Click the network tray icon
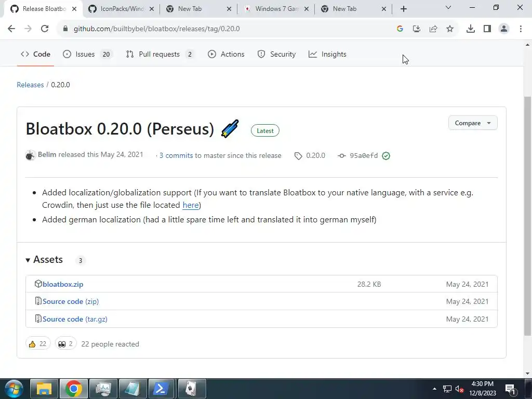The width and height of the screenshot is (532, 399). pyautogui.click(x=447, y=389)
